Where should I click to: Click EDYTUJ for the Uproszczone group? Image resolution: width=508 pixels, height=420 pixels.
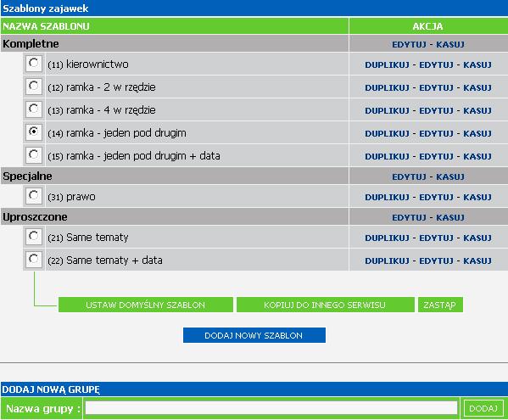tap(409, 217)
